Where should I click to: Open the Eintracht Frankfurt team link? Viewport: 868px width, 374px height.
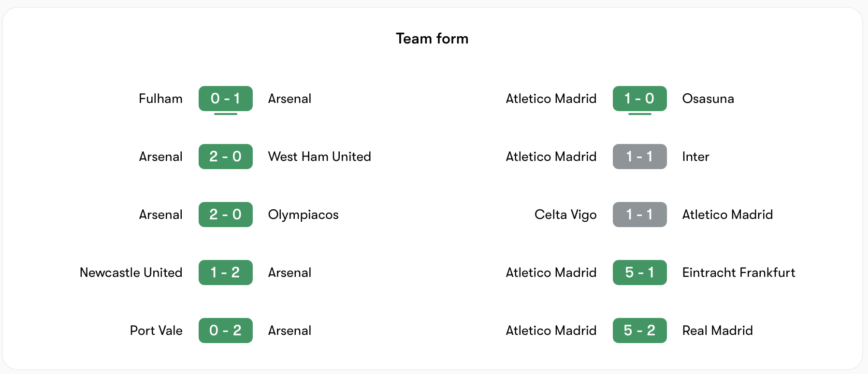(x=738, y=273)
